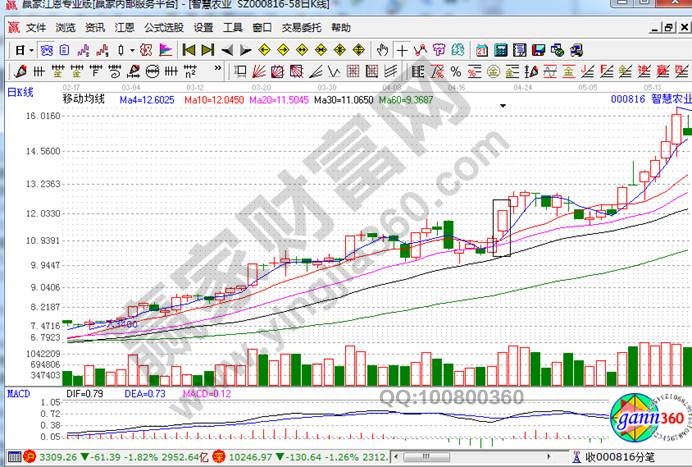Select the crosshair cursor tool
692x467 pixels.
400,49
